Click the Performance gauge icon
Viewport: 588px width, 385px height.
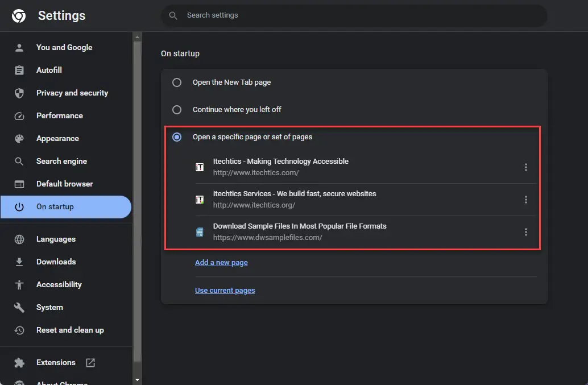[19, 116]
